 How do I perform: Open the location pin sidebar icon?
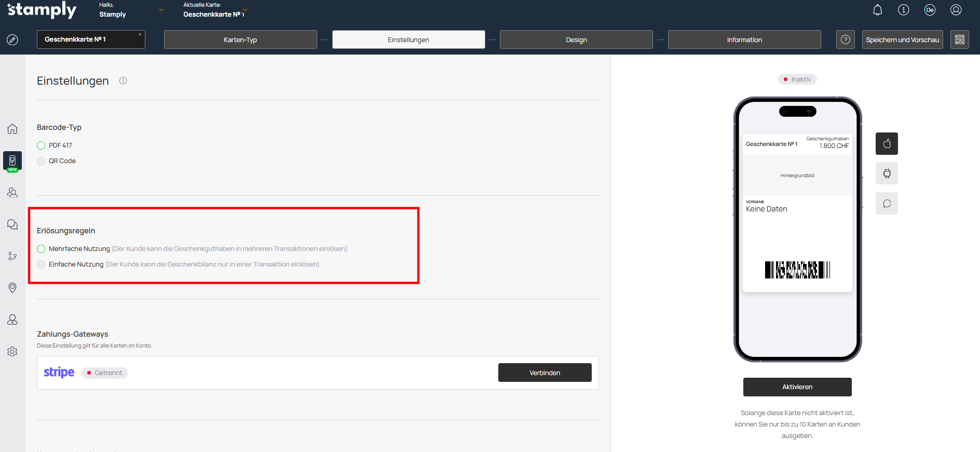[12, 287]
